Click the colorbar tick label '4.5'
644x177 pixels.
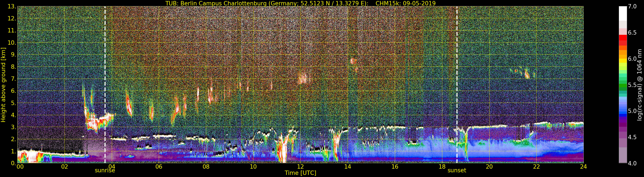(632, 137)
